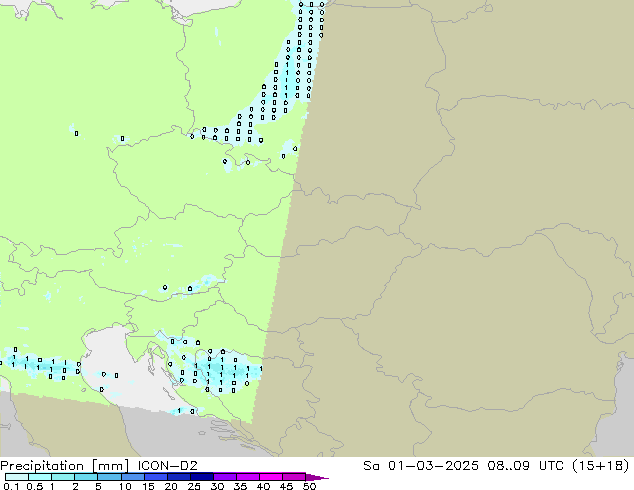This screenshot has height=490, width=634.
Task: Click the "35" legend value
Action: [240, 486]
